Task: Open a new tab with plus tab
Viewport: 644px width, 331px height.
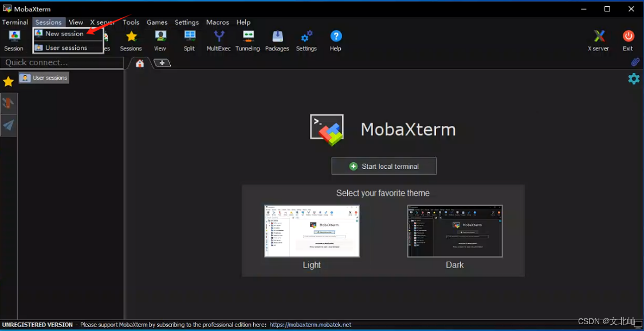Action: tap(162, 63)
